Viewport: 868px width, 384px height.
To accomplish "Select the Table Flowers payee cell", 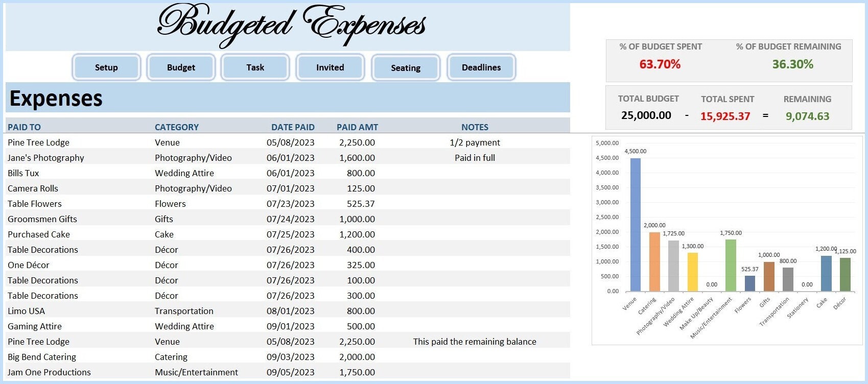I will click(x=34, y=204).
